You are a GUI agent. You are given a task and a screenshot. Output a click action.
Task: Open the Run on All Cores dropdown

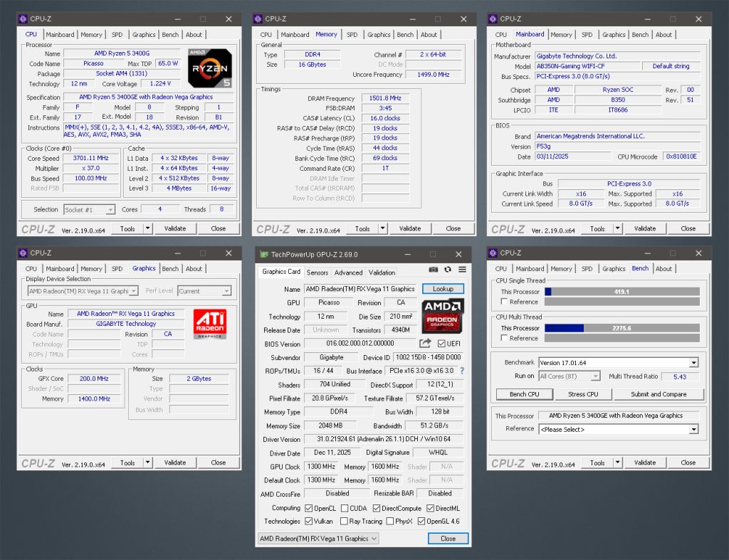coord(570,376)
